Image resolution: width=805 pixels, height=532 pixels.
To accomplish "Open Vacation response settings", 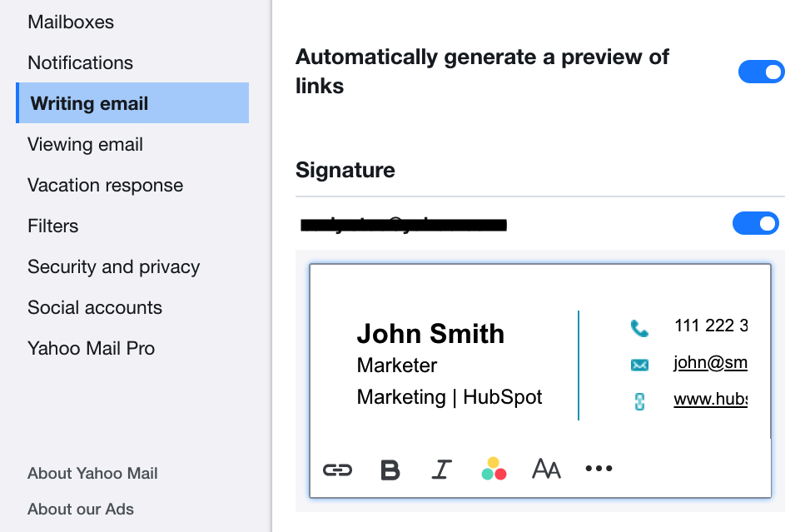I will click(105, 185).
